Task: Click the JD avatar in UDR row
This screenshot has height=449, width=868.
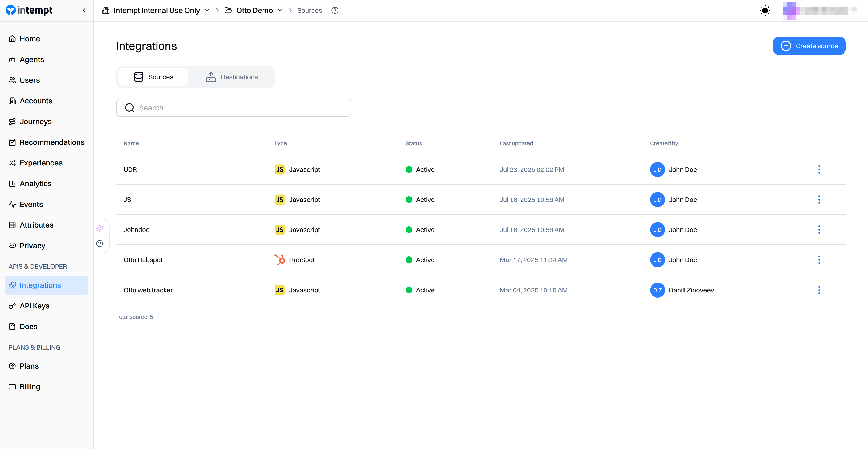Action: pos(657,169)
